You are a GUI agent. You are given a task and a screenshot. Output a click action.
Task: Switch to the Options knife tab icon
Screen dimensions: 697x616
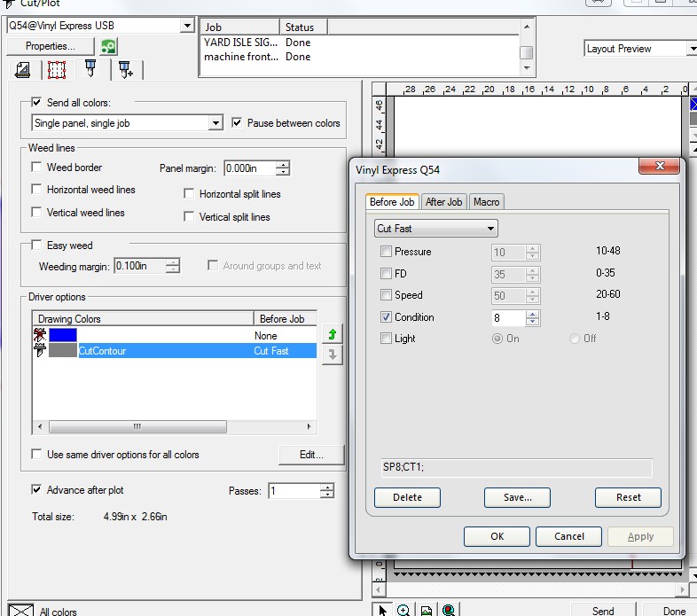point(90,68)
